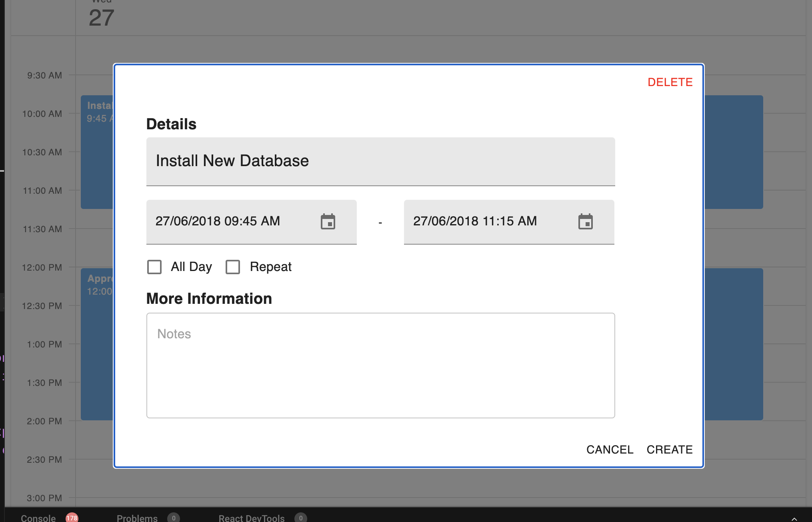Click inside the Notes text area
Image resolution: width=812 pixels, height=522 pixels.
380,364
